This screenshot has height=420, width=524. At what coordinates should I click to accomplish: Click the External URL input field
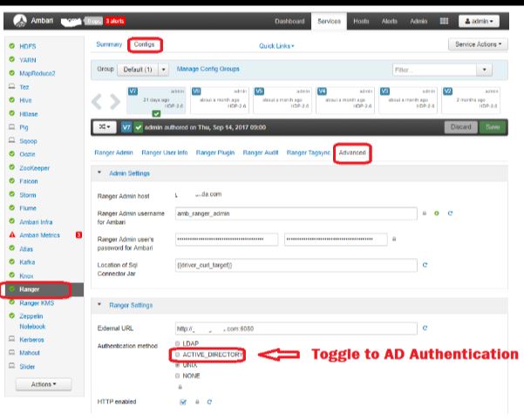296,329
